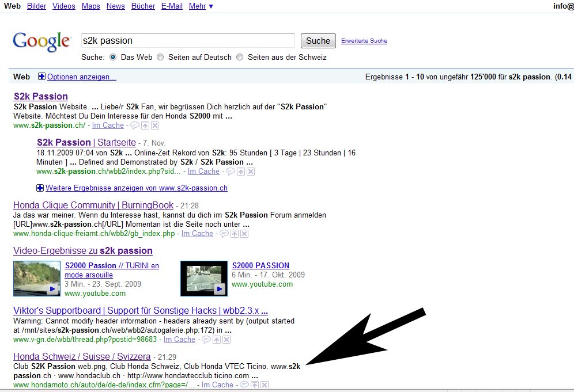The height and width of the screenshot is (392, 574).
Task: Open Im Cache link for www.s2k-passion.ch/ result
Action: click(108, 125)
